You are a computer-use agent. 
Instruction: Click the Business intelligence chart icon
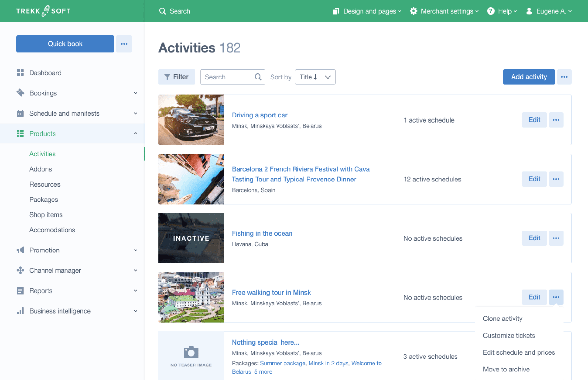click(x=20, y=311)
